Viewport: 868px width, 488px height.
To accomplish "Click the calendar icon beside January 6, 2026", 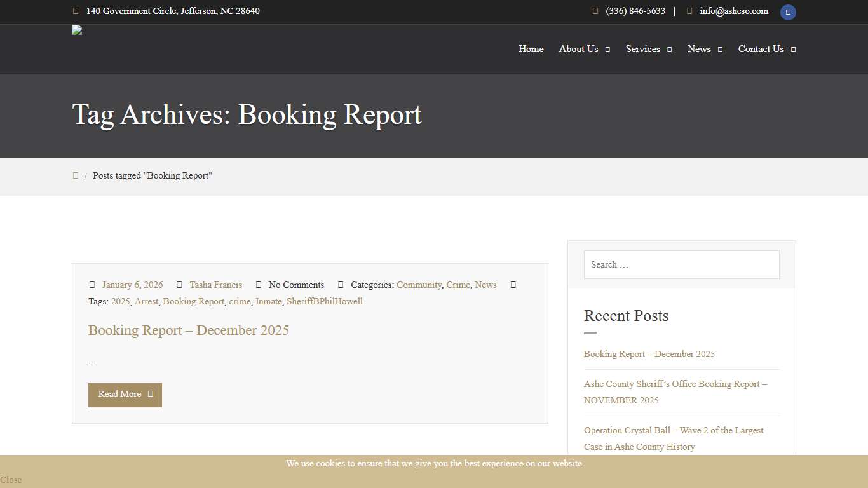I will [92, 285].
